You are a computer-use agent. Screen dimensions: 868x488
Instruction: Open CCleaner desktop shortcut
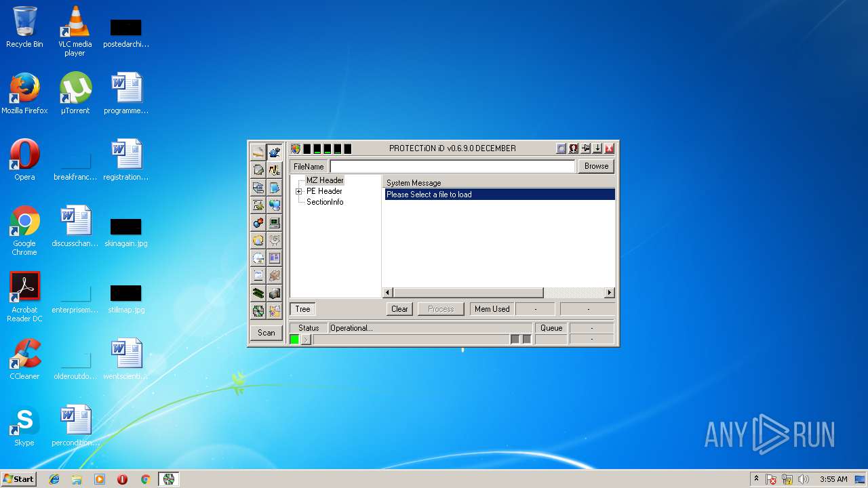click(24, 359)
